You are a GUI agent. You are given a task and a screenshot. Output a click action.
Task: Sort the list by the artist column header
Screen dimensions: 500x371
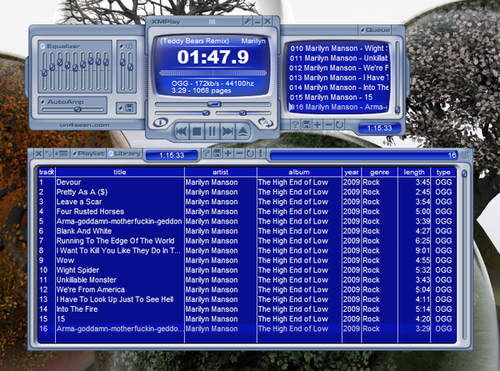(x=220, y=172)
